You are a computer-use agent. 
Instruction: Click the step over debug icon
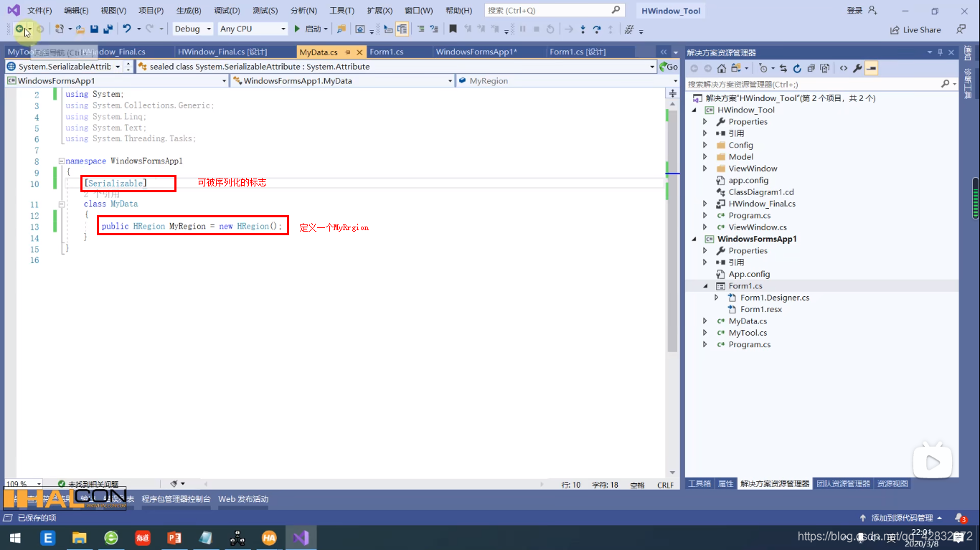(597, 29)
